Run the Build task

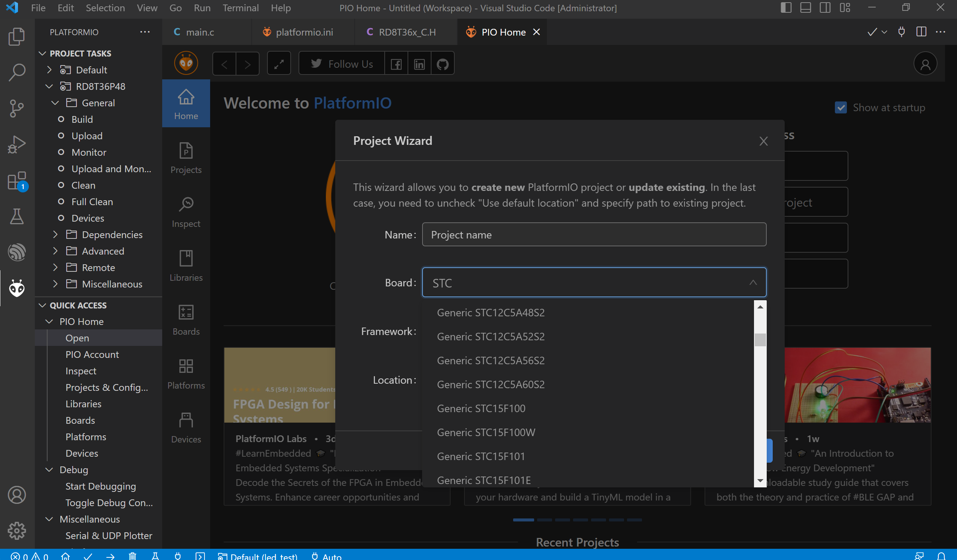click(82, 119)
